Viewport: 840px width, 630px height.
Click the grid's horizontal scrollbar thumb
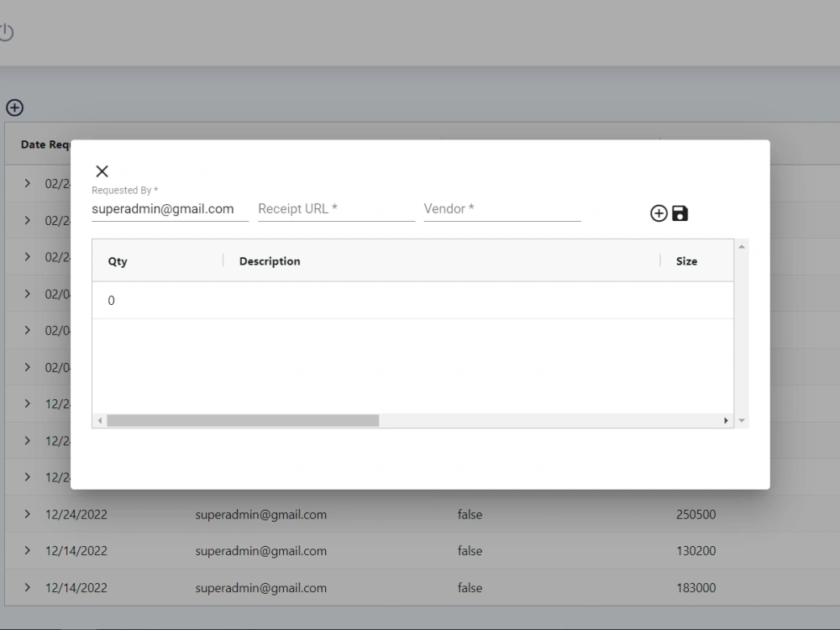click(x=243, y=421)
